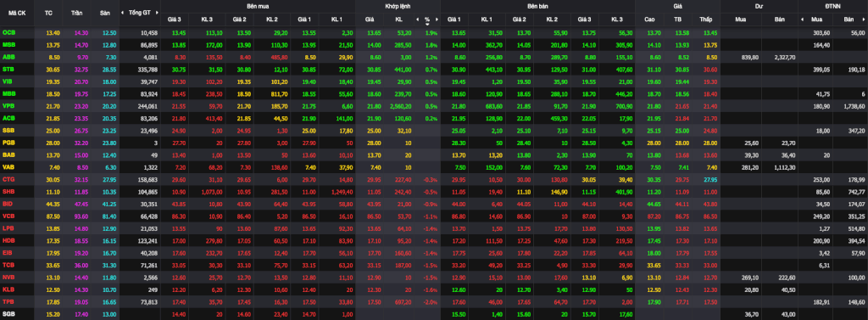Click the Cao high price header
868x320 pixels.
[649, 20]
